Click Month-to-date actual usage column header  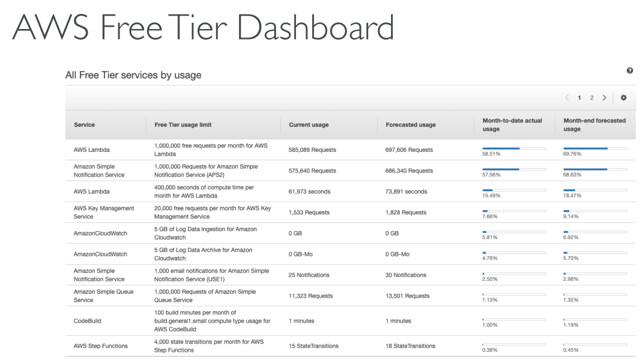click(512, 125)
